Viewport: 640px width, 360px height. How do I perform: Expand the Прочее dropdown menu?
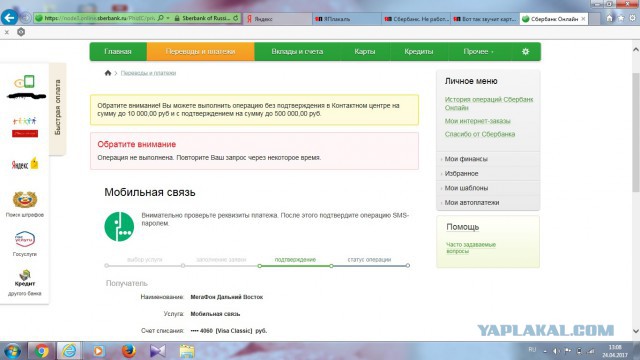coord(478,51)
